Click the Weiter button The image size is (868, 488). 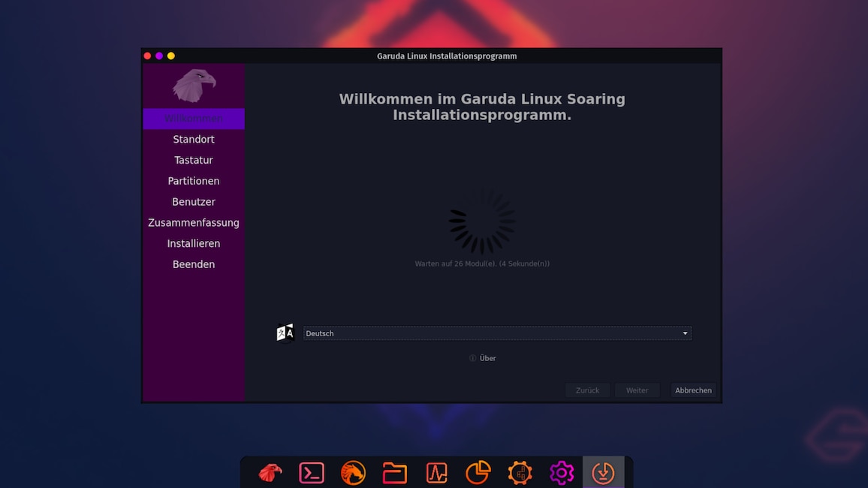coord(637,390)
